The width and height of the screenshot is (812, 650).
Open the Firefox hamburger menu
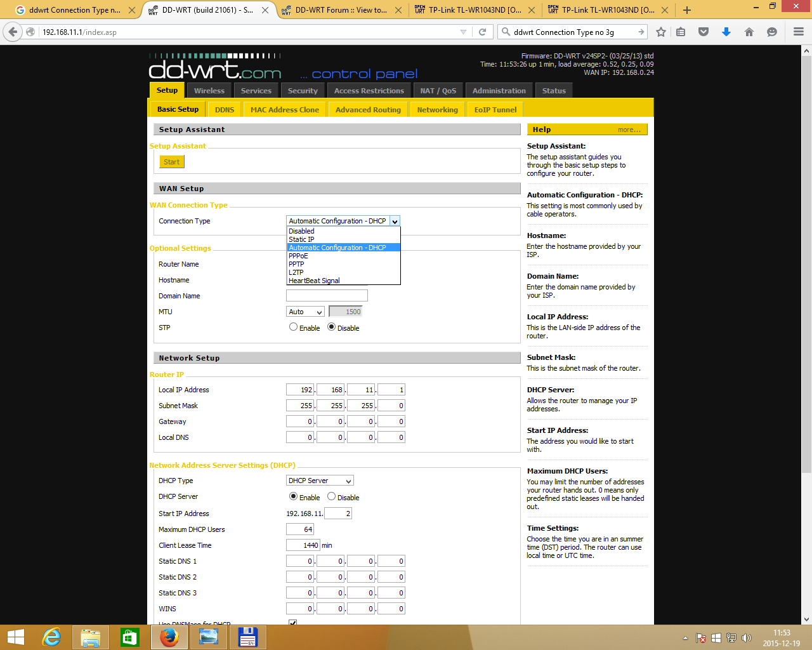click(799, 32)
